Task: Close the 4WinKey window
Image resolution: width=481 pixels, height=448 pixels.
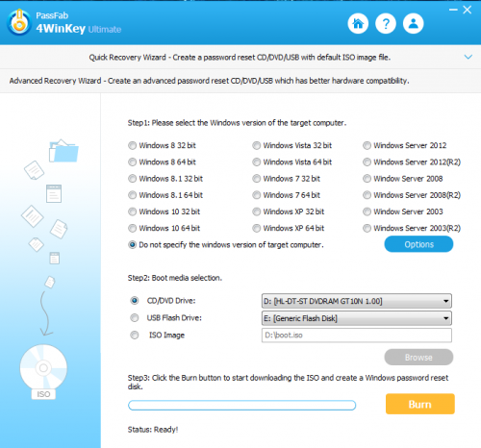Action: pos(468,10)
